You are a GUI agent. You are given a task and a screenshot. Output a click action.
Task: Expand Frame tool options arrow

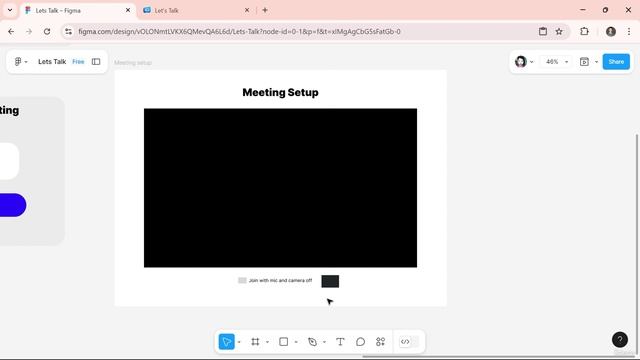267,342
